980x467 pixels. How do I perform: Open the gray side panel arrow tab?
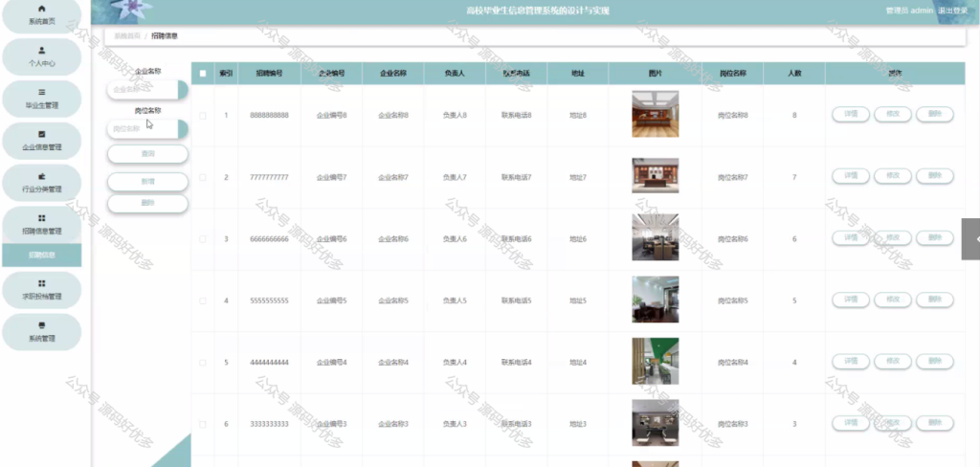tap(970, 239)
